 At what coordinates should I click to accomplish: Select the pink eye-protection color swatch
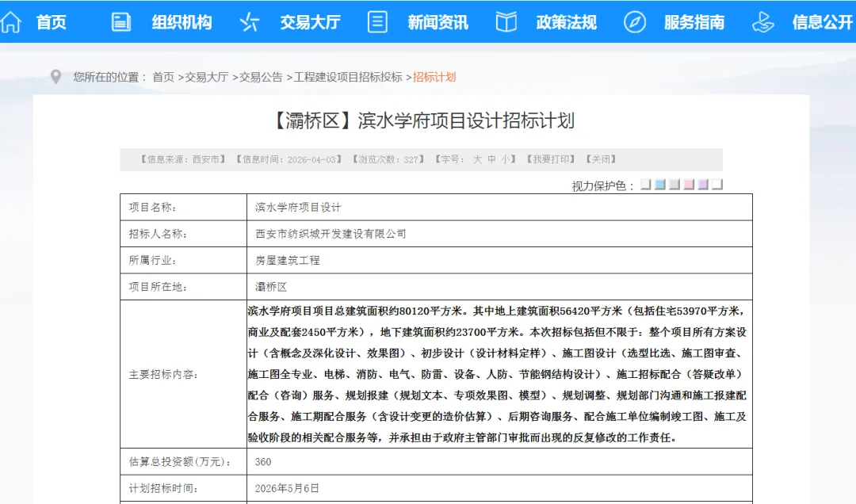tap(688, 185)
